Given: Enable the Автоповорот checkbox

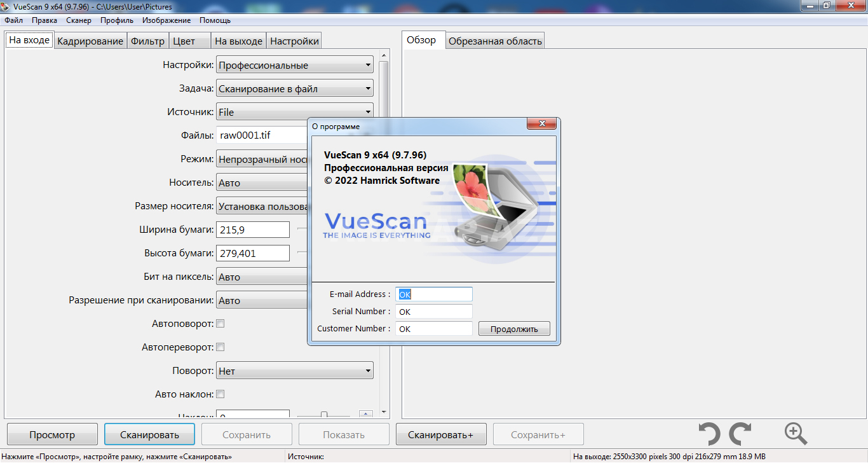Looking at the screenshot, I should click(220, 324).
